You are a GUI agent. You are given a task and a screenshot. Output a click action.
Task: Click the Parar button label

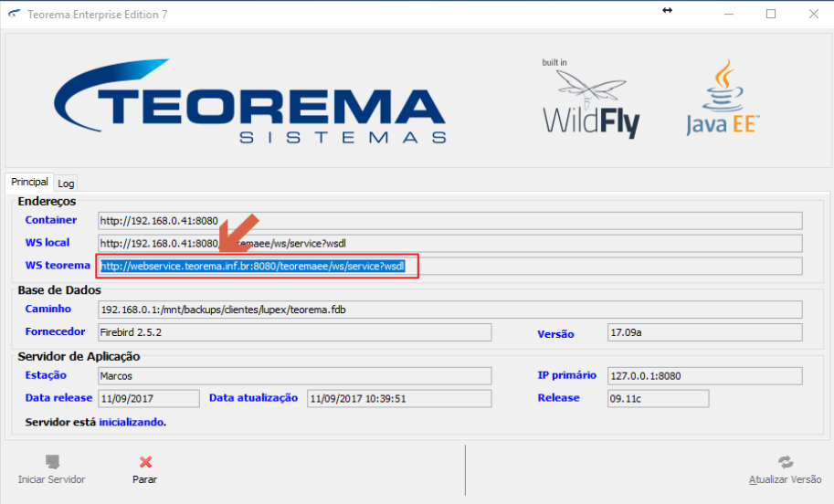coord(144,479)
